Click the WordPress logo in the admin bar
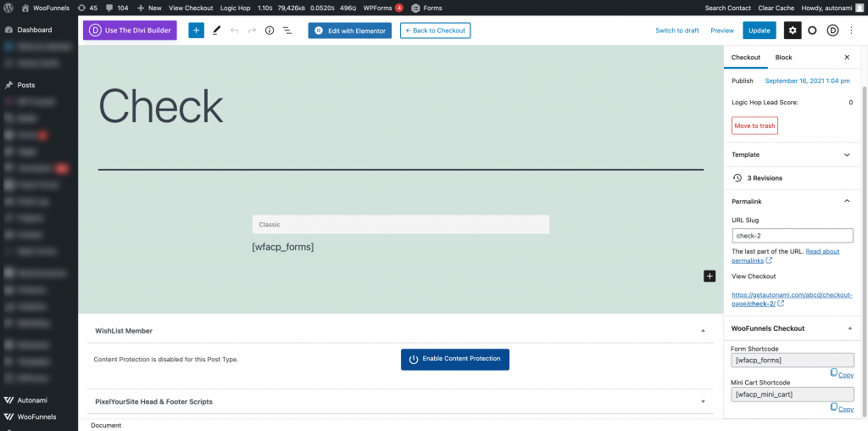868x431 pixels. coord(7,8)
